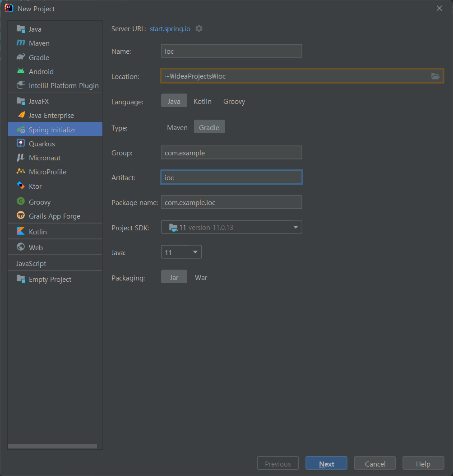Image resolution: width=453 pixels, height=476 pixels.
Task: Click the Ktor diamond icon
Action: tap(21, 186)
